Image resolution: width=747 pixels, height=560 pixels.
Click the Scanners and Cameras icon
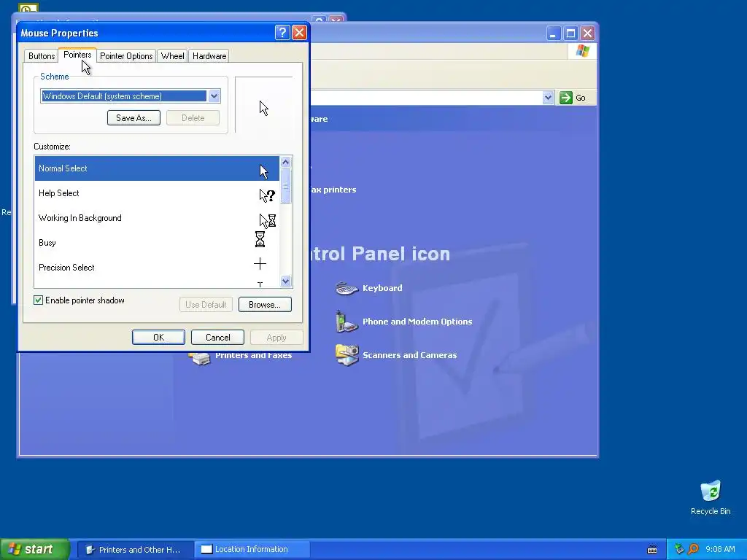[347, 355]
